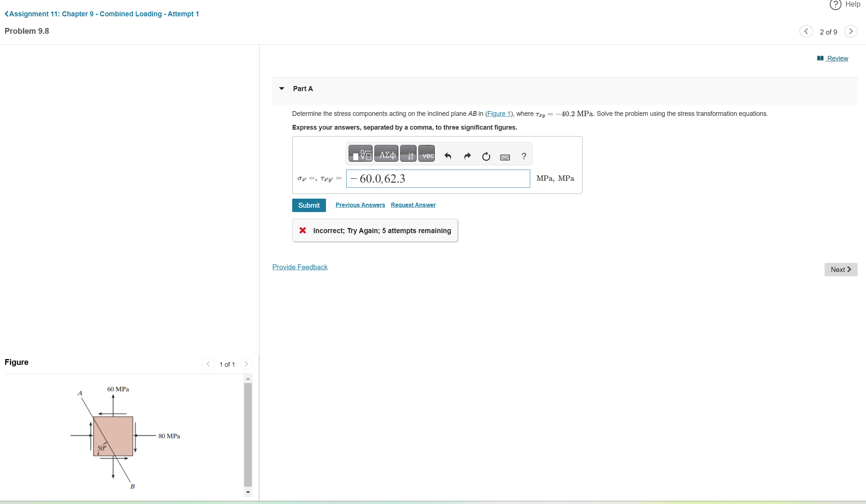Return to Assignment 11 back link
This screenshot has height=504, width=866.
102,14
